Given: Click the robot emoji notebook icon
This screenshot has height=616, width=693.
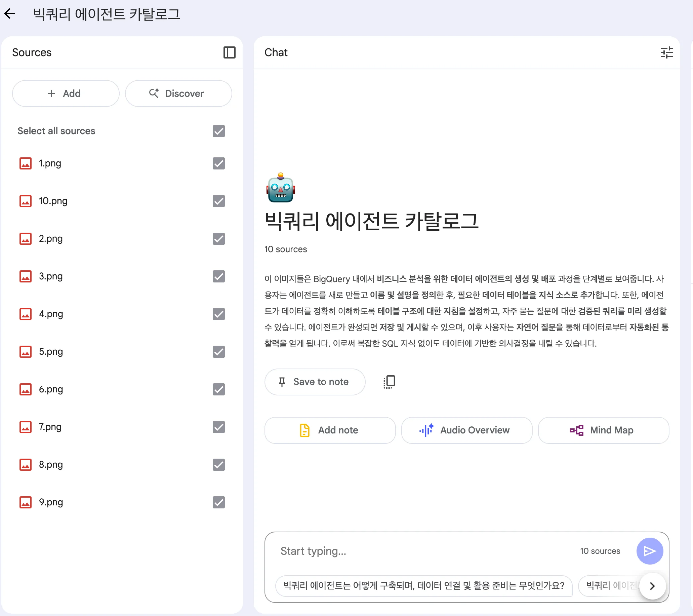Looking at the screenshot, I should pyautogui.click(x=280, y=188).
